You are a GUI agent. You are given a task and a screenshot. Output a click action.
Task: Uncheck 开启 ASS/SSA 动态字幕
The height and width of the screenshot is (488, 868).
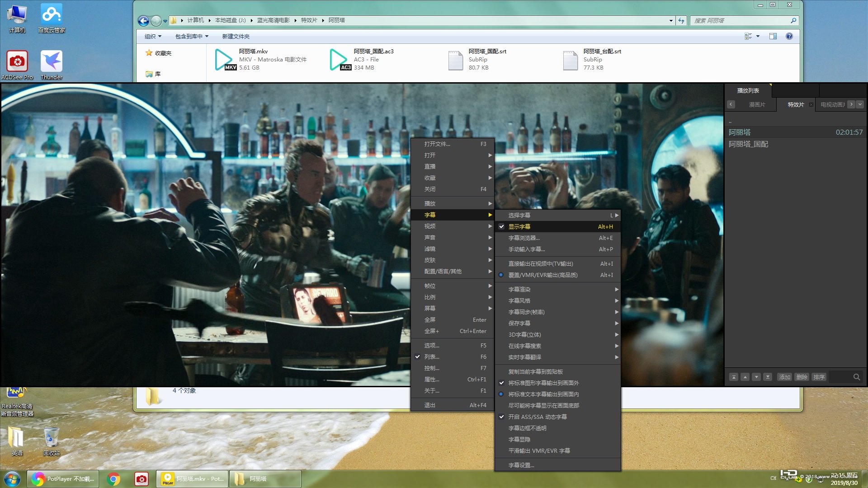pyautogui.click(x=537, y=417)
